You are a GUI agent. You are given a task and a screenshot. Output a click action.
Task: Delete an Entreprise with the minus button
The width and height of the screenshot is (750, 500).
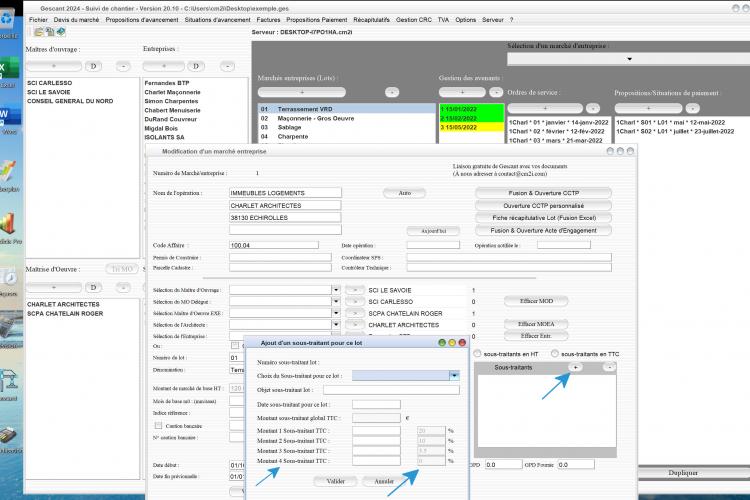(x=227, y=66)
